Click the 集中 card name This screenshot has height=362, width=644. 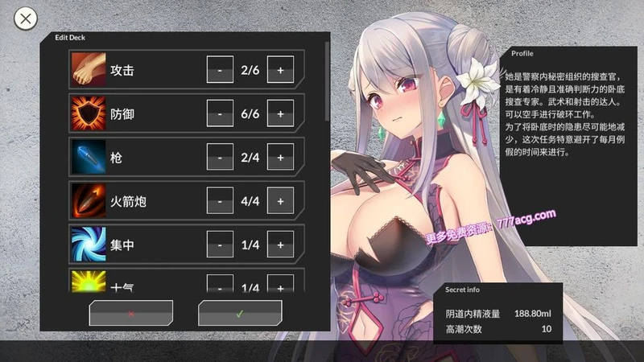coord(122,245)
